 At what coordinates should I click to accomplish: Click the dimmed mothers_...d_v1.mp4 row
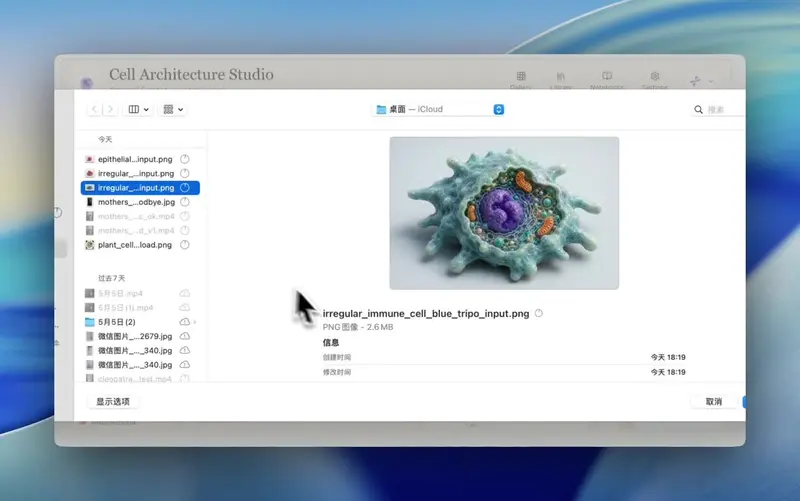[x=140, y=231]
